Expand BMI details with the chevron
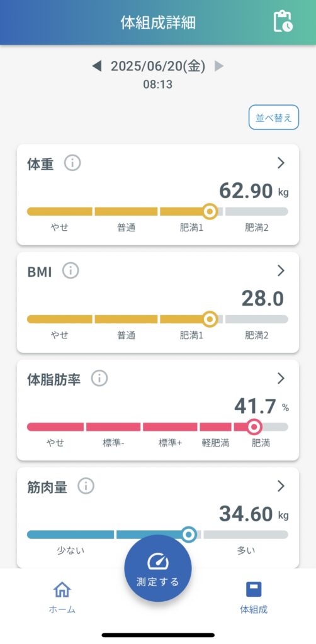 pos(281,270)
